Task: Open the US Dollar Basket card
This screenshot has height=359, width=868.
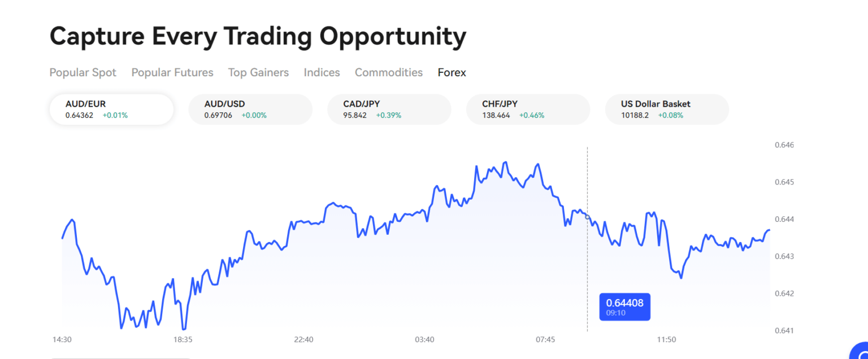Action: coord(667,109)
